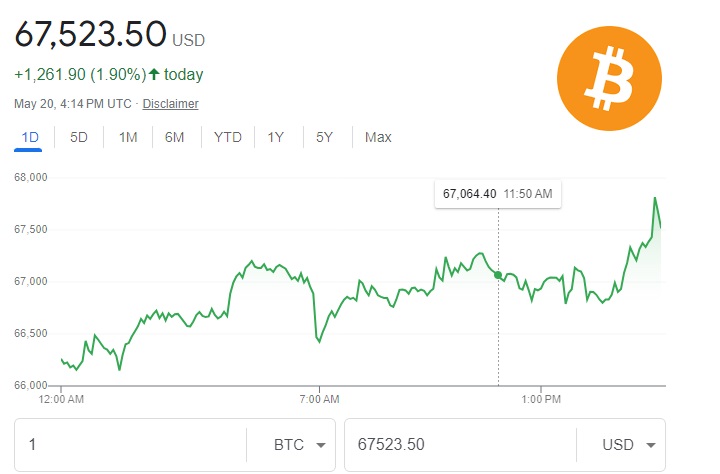Expand the BTC currency dropdown

point(301,445)
